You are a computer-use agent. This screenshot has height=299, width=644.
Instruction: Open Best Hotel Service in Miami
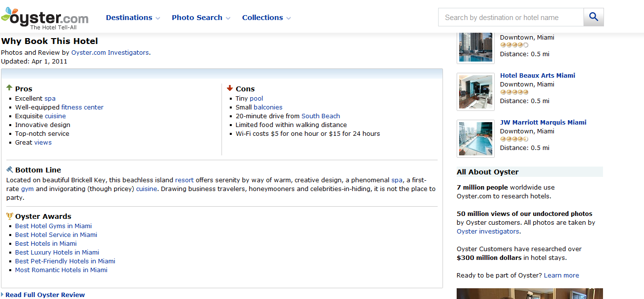point(56,235)
